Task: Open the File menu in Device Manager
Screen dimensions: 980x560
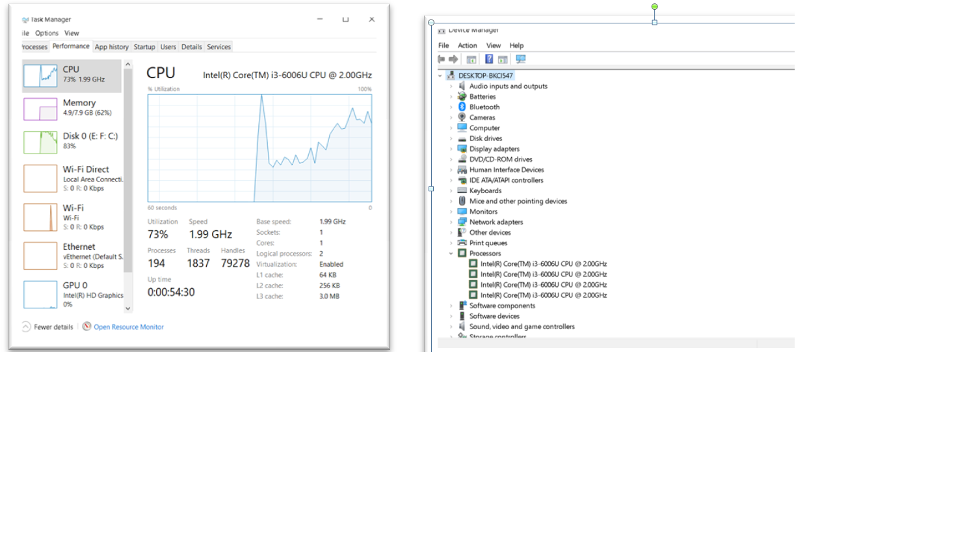Action: click(x=444, y=46)
